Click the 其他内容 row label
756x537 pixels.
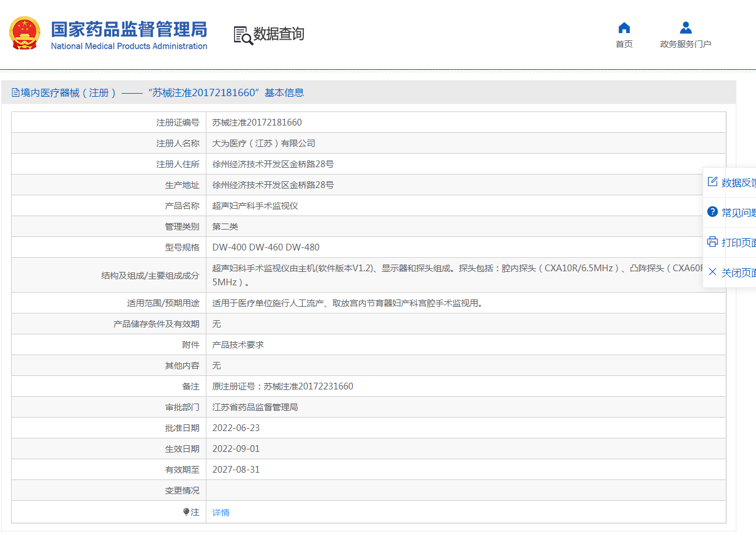pos(183,366)
